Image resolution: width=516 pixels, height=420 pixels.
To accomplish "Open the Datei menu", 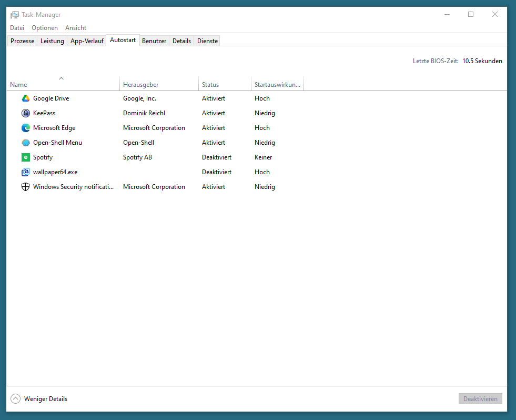I will (x=17, y=28).
